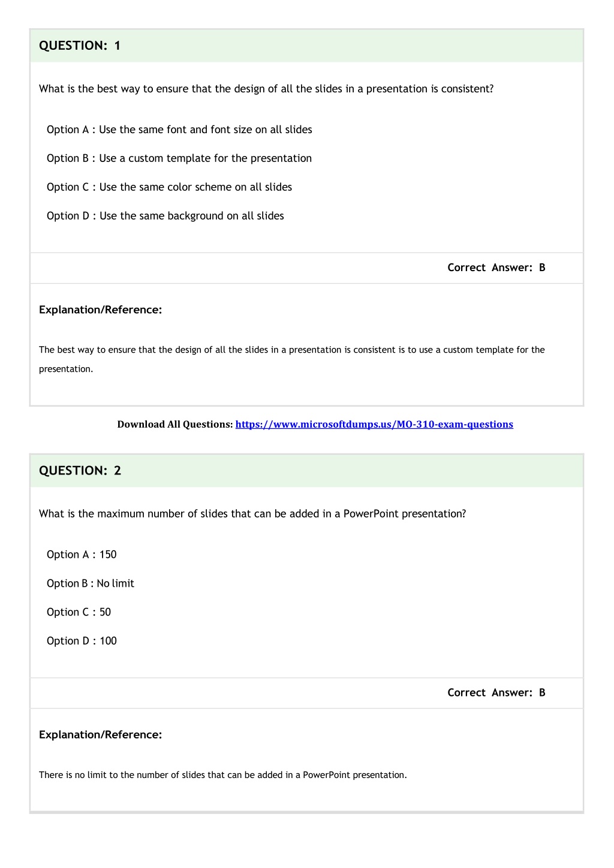Click the Explanation/Reference heading in Question 1

101,310
